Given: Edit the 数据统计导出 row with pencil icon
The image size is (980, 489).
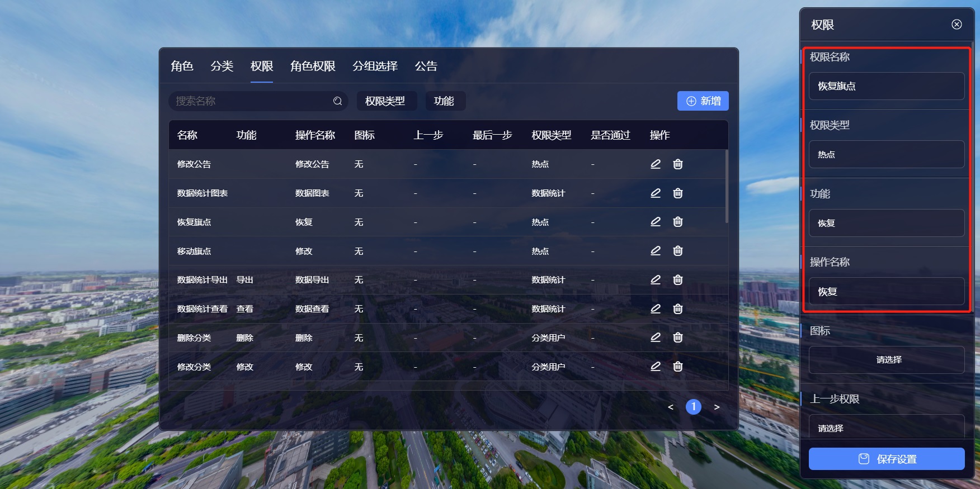Looking at the screenshot, I should 656,279.
